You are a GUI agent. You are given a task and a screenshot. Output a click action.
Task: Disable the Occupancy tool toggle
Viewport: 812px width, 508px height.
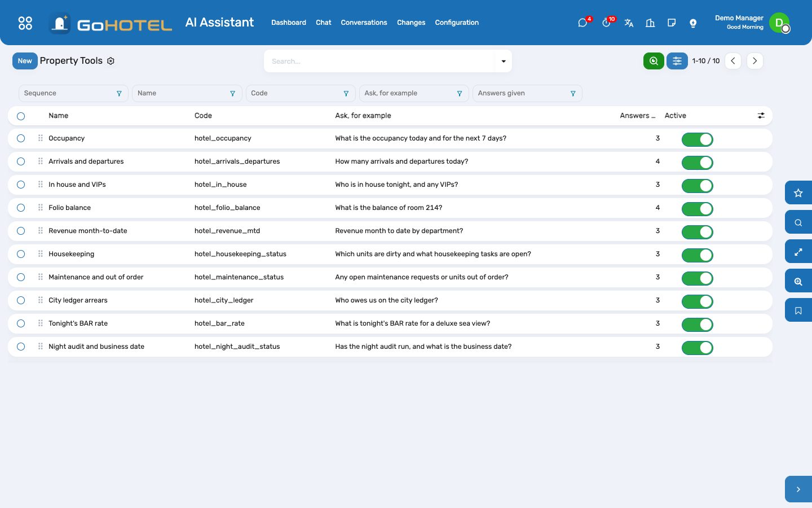pyautogui.click(x=698, y=139)
